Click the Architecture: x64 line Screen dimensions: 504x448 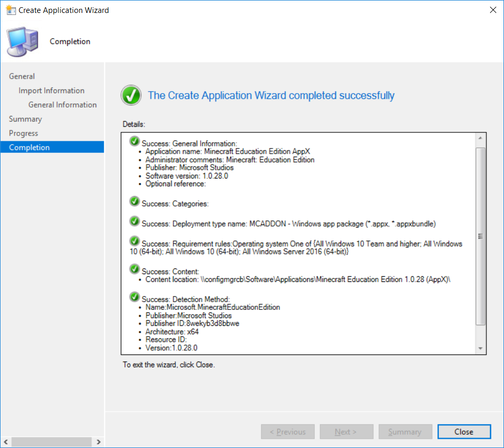[172, 332]
